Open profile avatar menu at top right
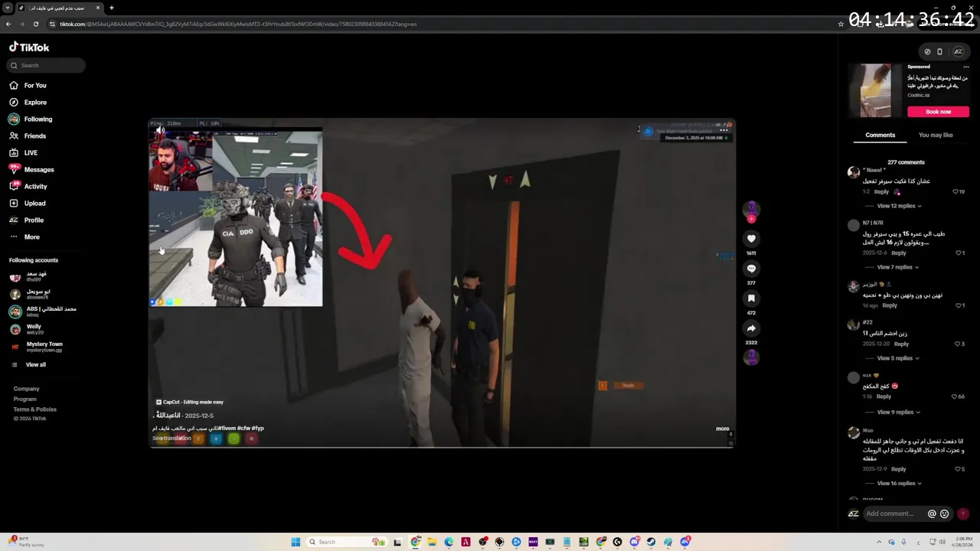This screenshot has height=551, width=980. tap(958, 52)
